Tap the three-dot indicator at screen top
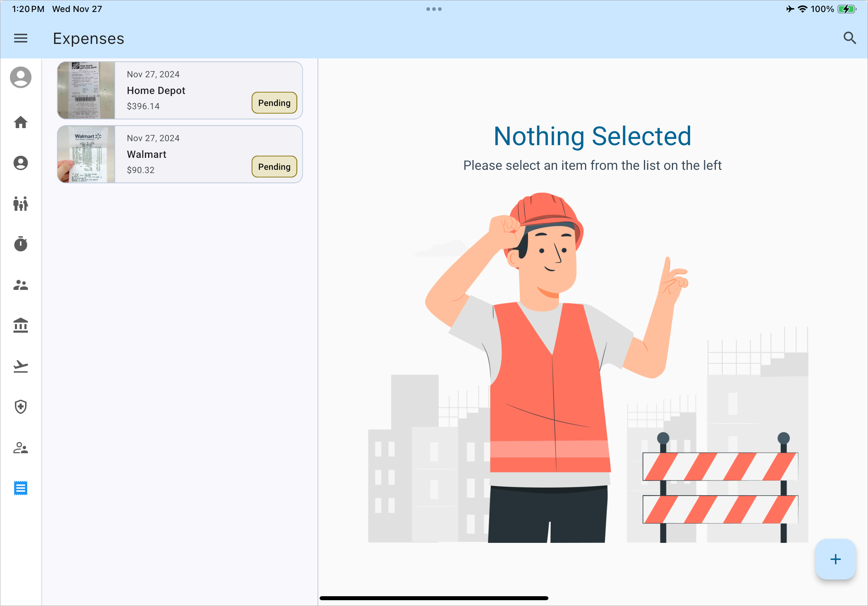 pos(434,9)
